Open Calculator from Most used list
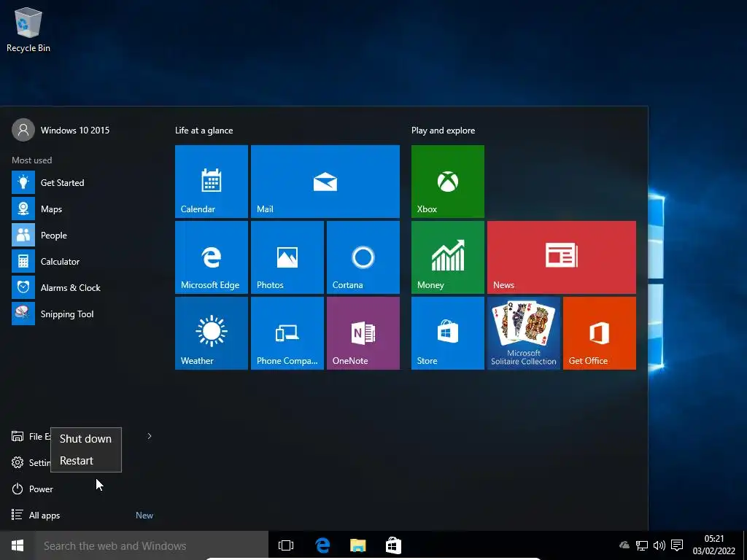747x560 pixels. coord(83,262)
